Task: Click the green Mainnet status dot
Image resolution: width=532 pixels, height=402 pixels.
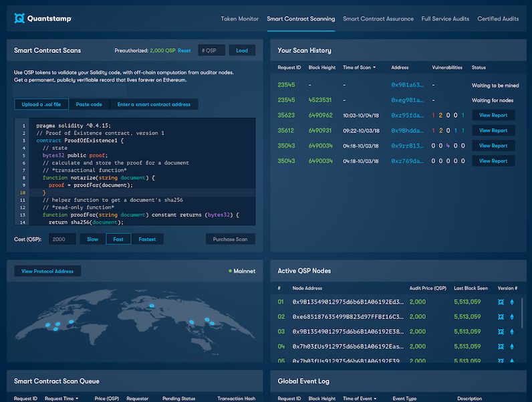Action: pos(231,271)
